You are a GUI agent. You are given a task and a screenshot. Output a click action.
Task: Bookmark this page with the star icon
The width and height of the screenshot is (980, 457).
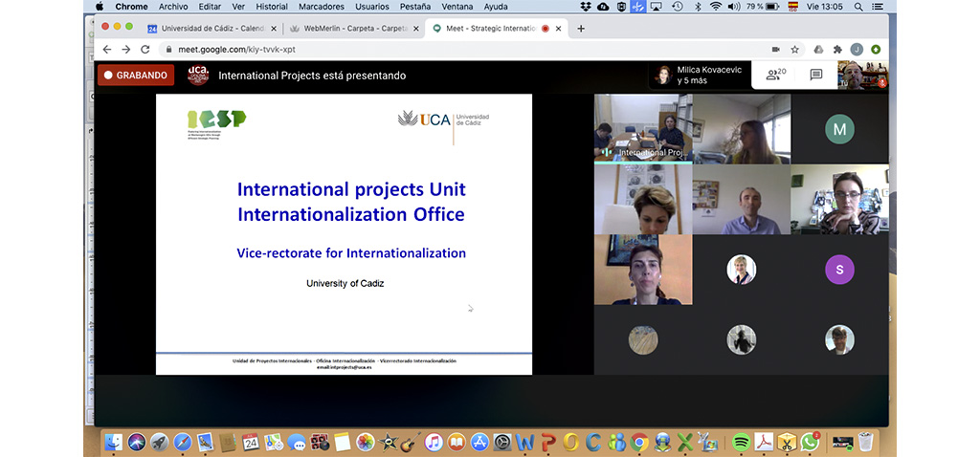click(794, 49)
